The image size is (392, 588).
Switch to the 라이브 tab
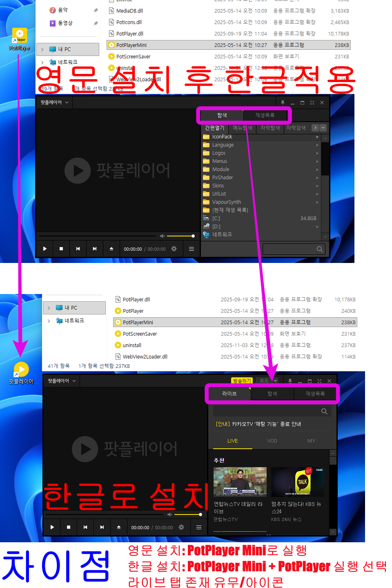coord(229,394)
